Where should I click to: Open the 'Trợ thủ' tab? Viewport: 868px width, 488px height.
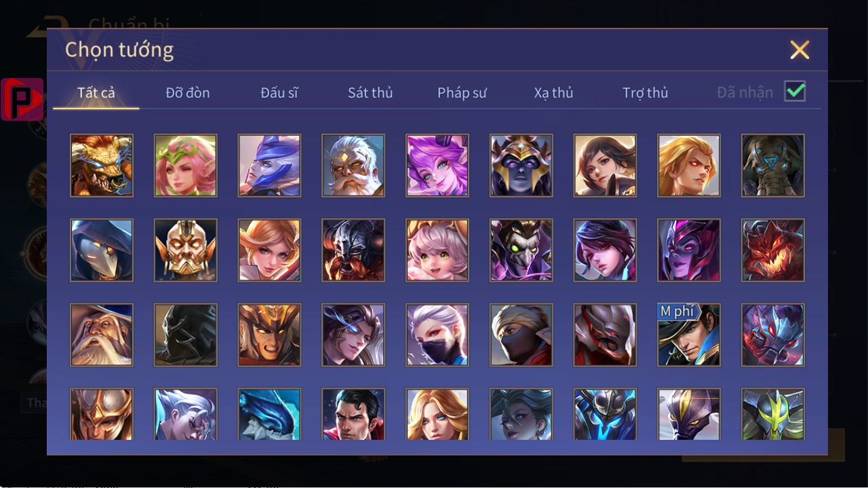pyautogui.click(x=645, y=92)
